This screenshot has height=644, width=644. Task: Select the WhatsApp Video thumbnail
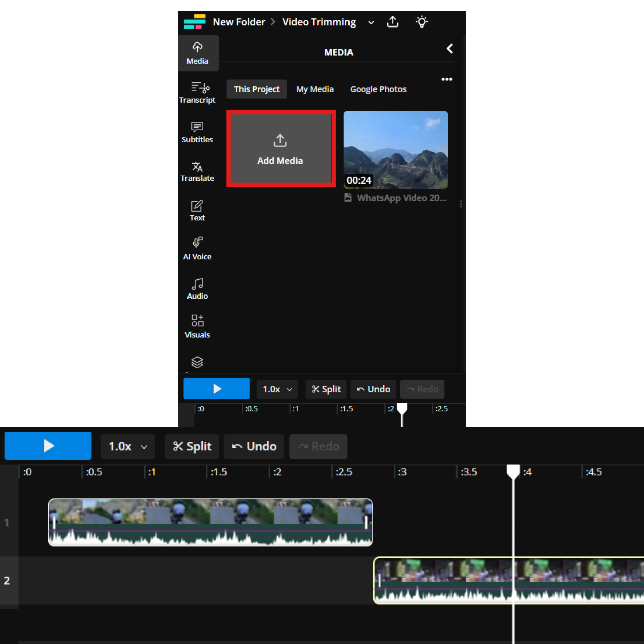[395, 149]
